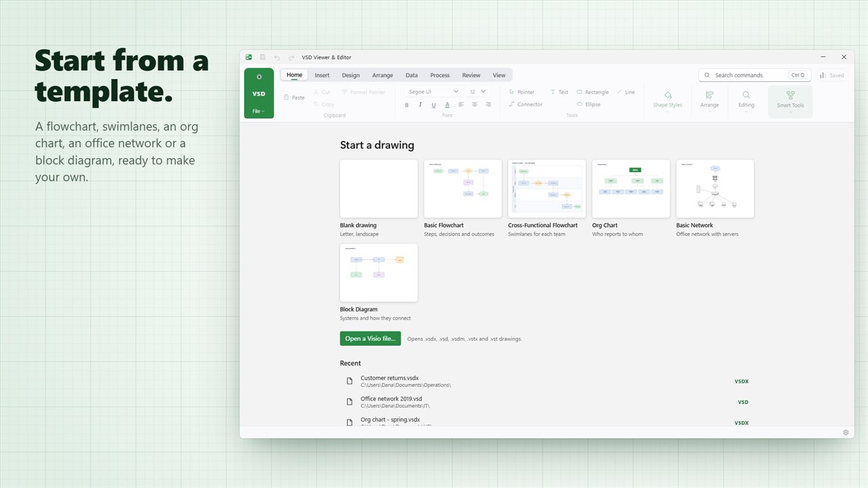The height and width of the screenshot is (488, 868).
Task: Activate the Format Painter tool
Action: (x=363, y=92)
